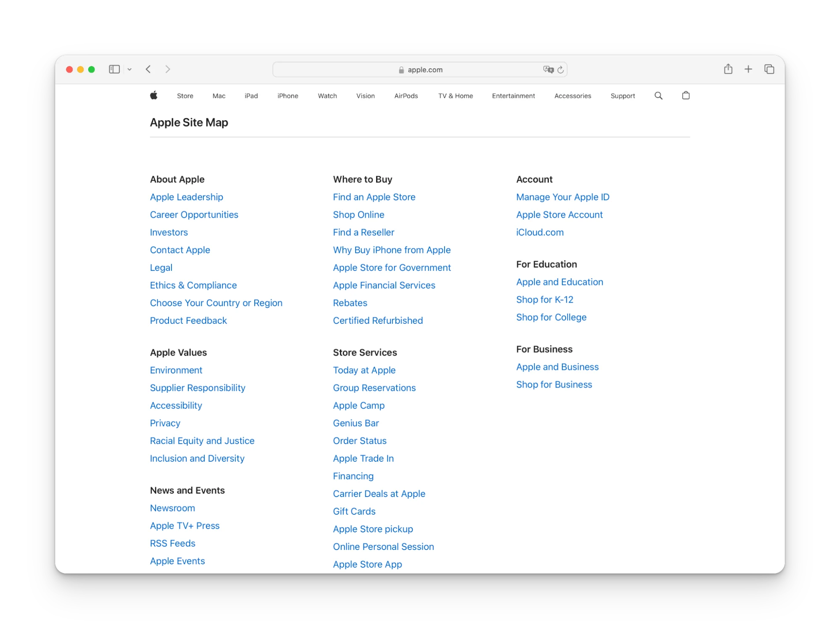Open Today at Apple link

[x=364, y=370]
